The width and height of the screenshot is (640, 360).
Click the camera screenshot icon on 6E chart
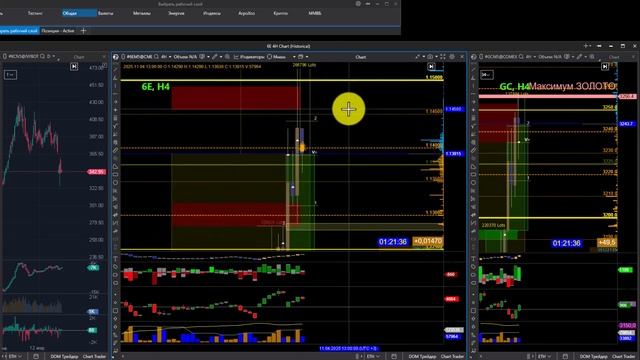tap(430, 57)
